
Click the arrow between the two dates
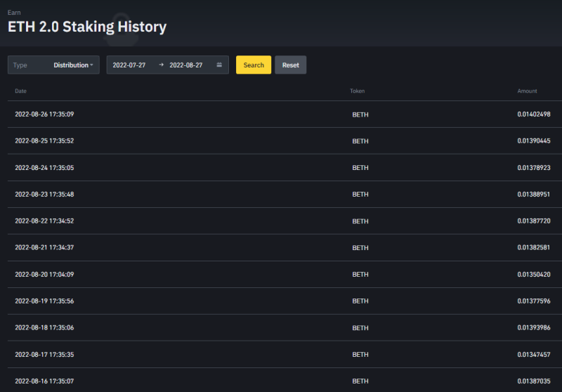tap(162, 65)
